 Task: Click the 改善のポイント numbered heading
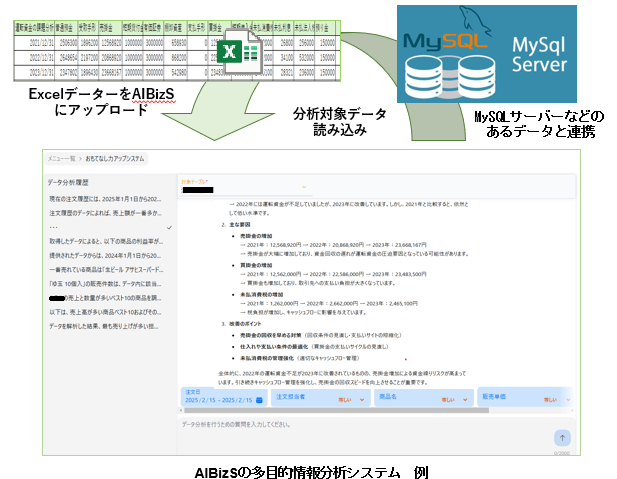(x=245, y=324)
